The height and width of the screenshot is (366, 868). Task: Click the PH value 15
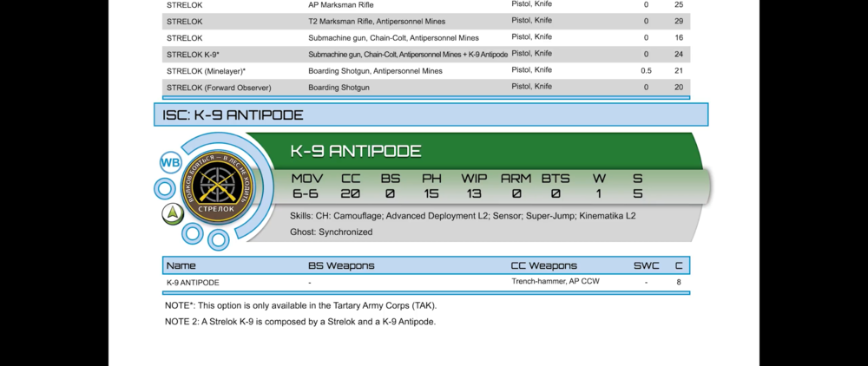click(431, 193)
